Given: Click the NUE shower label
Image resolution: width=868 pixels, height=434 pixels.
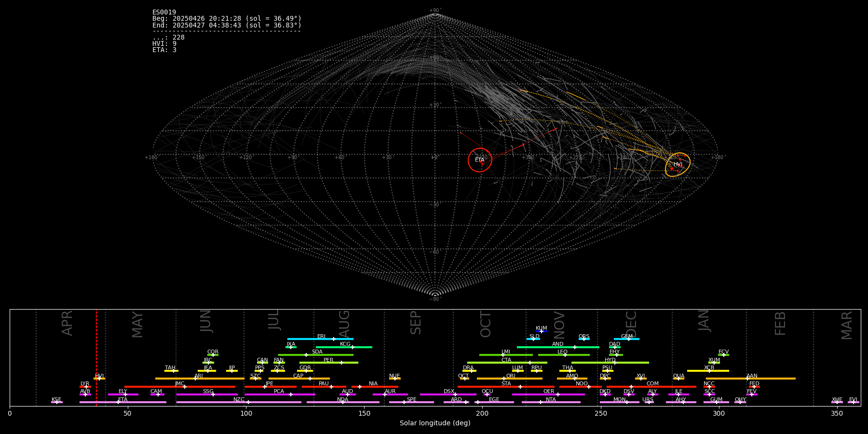Looking at the screenshot, I should [394, 376].
